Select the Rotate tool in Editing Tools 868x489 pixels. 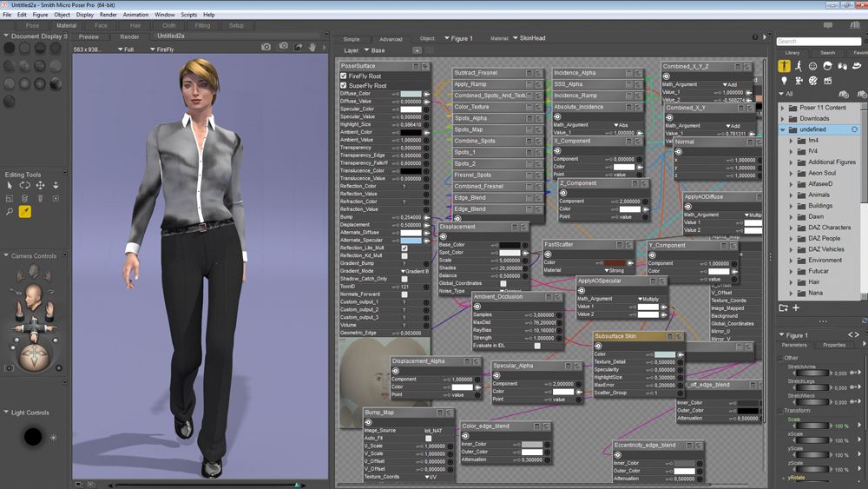tap(25, 185)
